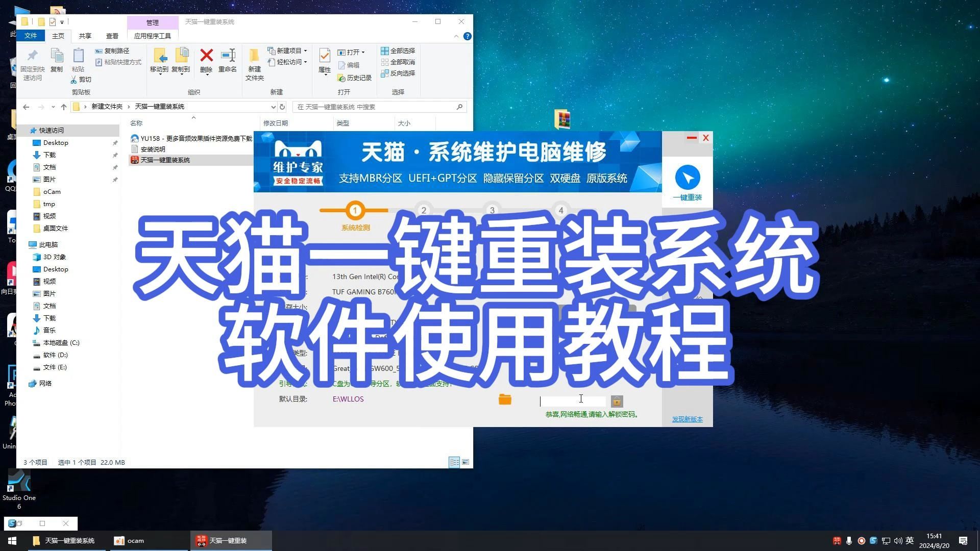Expand Easy access dropdown
The width and height of the screenshot is (980, 551).
(x=305, y=62)
